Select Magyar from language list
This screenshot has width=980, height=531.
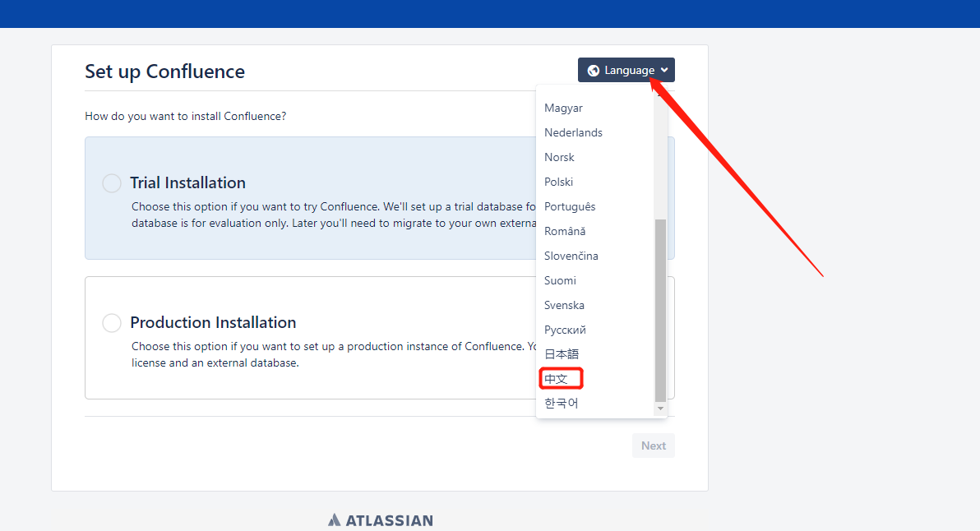[563, 108]
